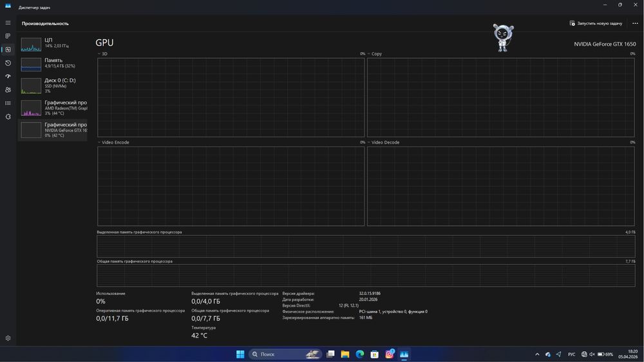
Task: Open File Explorer from the taskbar
Action: (x=345, y=354)
